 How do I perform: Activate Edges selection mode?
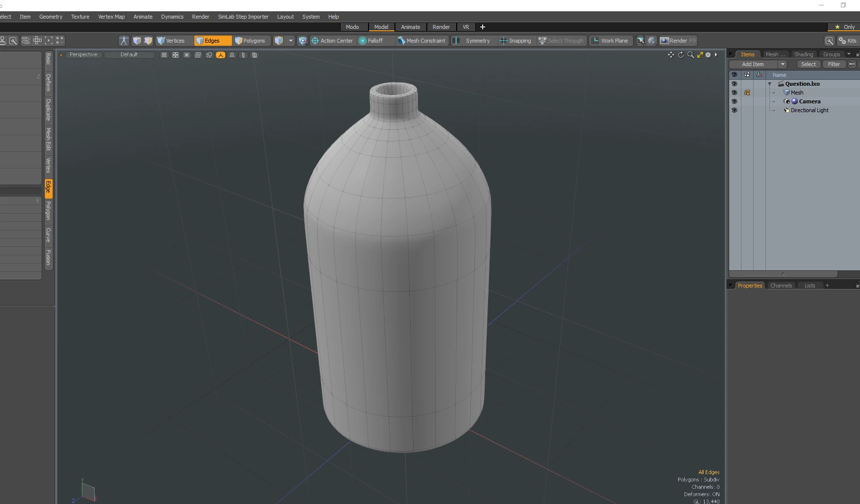click(213, 41)
